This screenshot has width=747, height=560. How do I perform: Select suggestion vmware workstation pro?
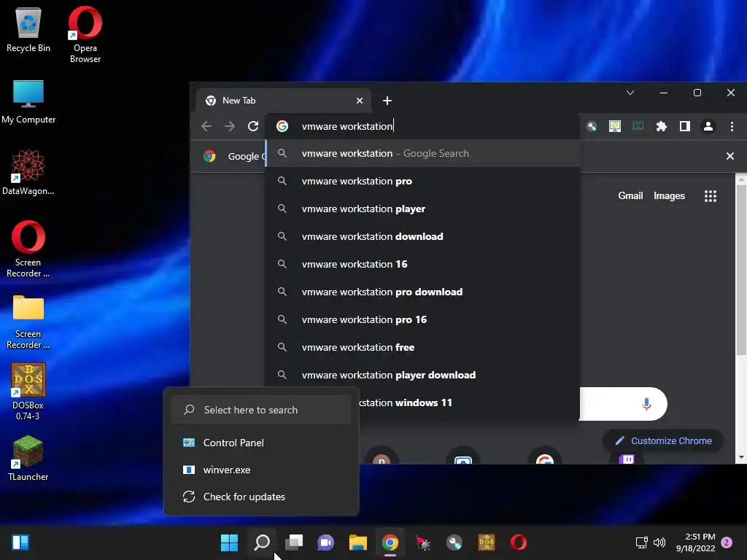422,181
